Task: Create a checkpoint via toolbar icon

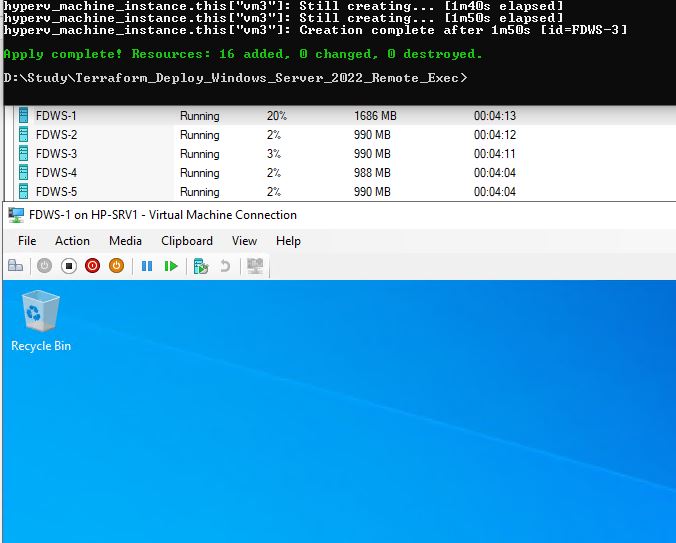Action: coord(200,266)
